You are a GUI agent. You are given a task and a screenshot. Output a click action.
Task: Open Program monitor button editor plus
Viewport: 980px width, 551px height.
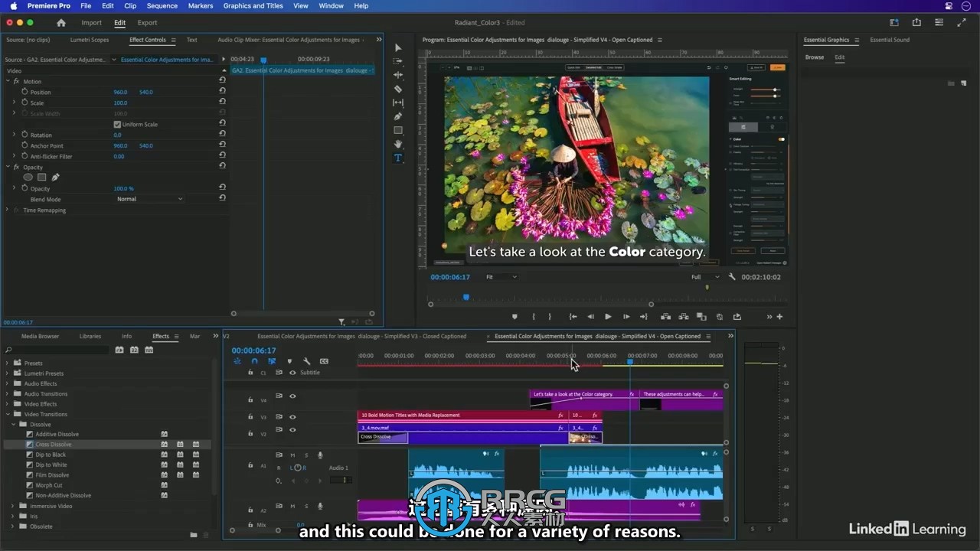[779, 317]
